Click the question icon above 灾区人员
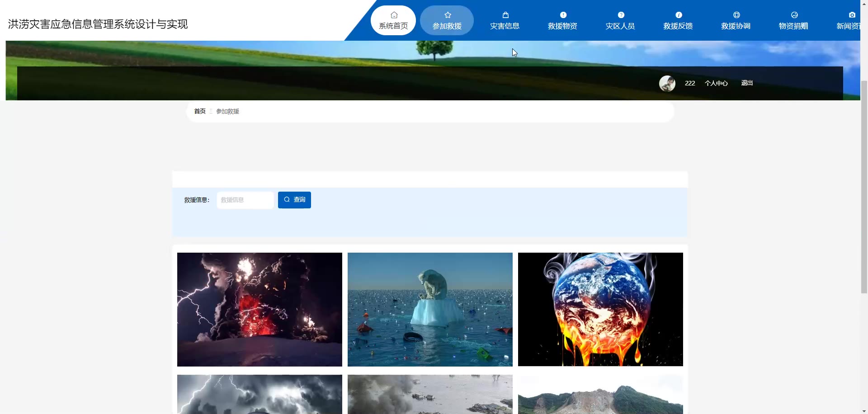The height and width of the screenshot is (414, 868). coord(621,15)
